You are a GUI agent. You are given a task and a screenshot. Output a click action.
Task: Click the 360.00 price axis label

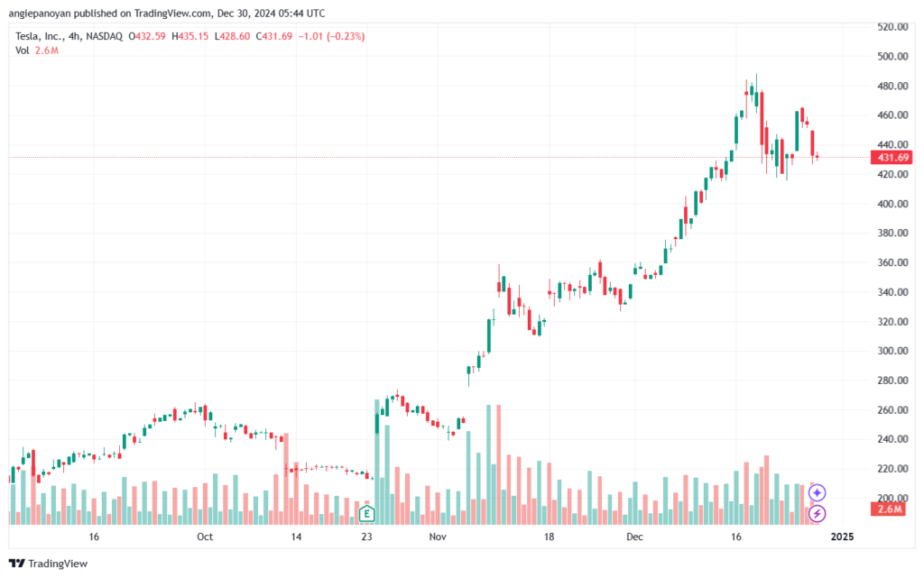892,262
